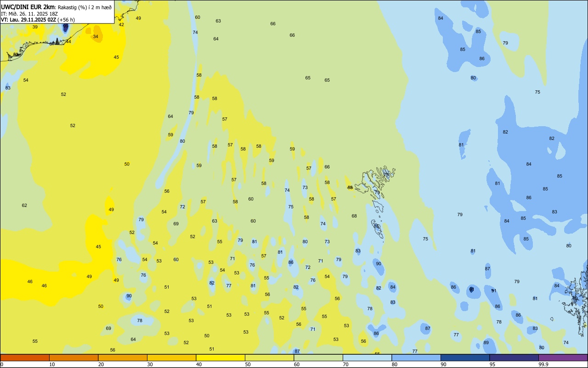Click the 'IT: Mið. 26. 11. 2025 18Z' line
The height and width of the screenshot is (368, 588).
pyautogui.click(x=29, y=14)
